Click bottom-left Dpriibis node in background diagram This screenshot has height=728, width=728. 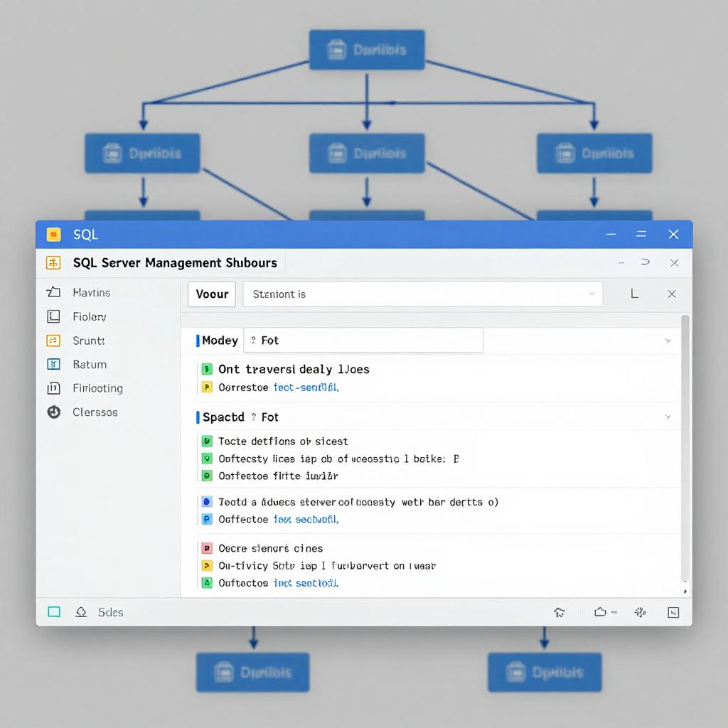click(x=252, y=672)
